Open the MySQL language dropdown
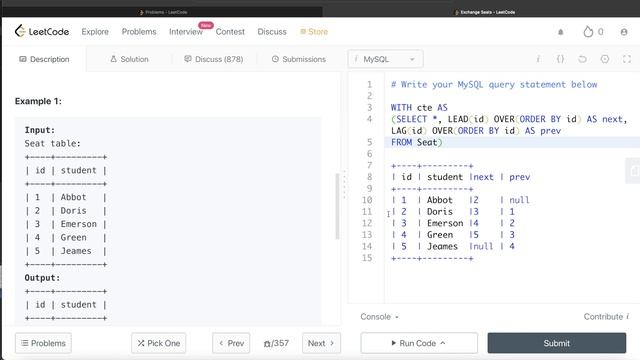This screenshot has height=360, width=640. (385, 59)
